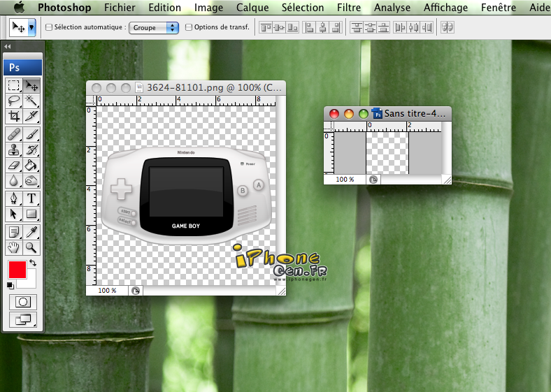Align right edges button

click(336, 27)
